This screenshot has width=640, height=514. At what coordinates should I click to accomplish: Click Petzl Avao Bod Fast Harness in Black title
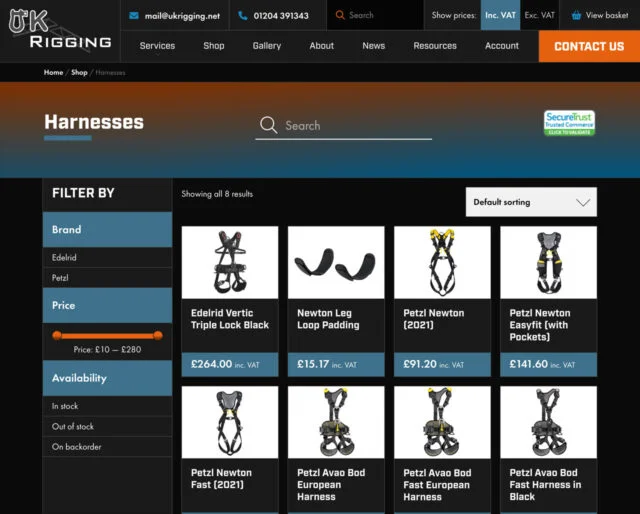[x=545, y=485]
